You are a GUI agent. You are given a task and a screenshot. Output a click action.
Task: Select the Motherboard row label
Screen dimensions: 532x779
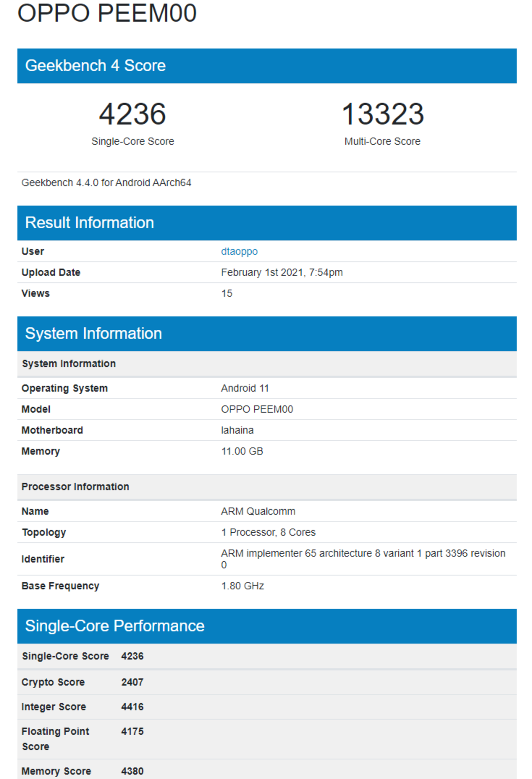point(52,430)
